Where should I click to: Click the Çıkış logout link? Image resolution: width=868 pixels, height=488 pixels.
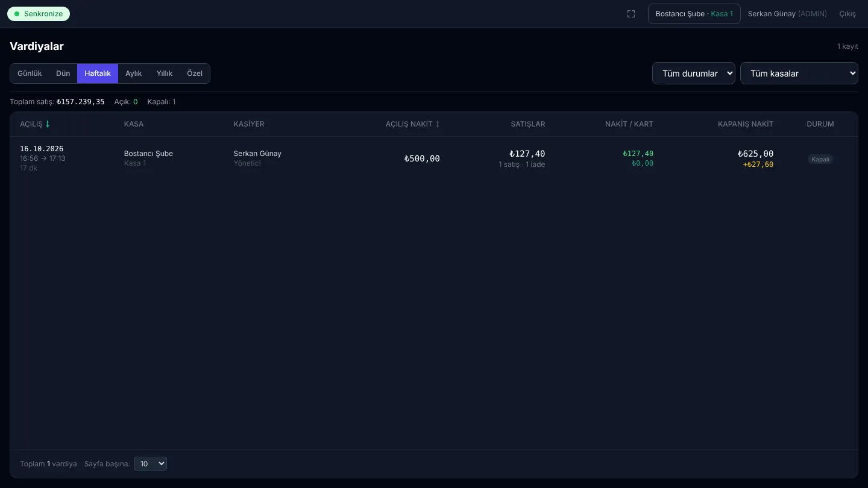click(x=848, y=14)
